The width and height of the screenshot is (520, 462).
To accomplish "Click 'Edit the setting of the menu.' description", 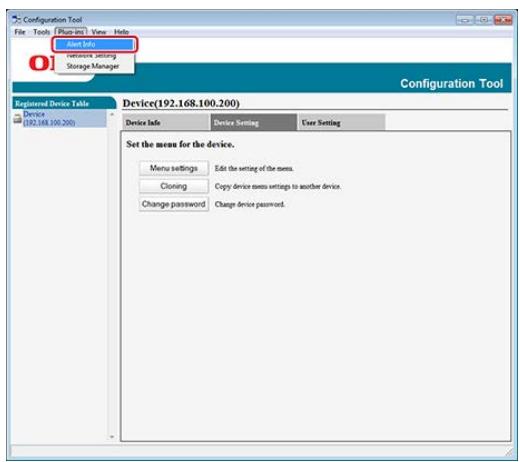I will click(x=254, y=168).
